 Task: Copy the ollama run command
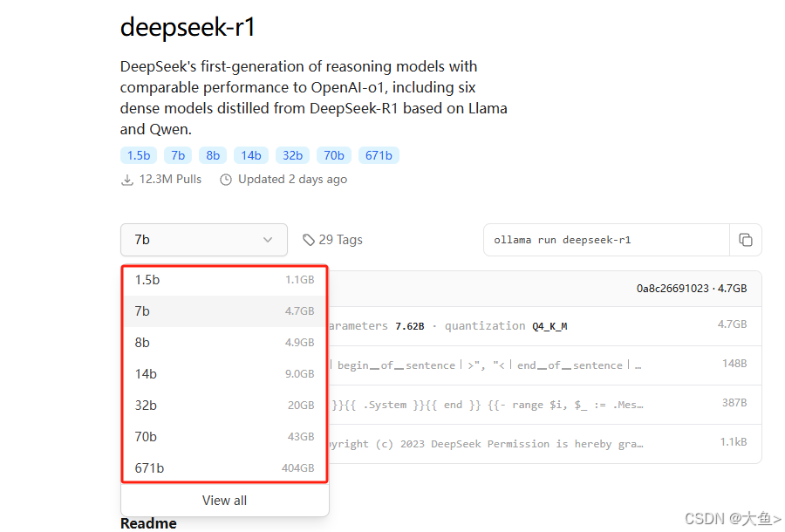coord(746,240)
